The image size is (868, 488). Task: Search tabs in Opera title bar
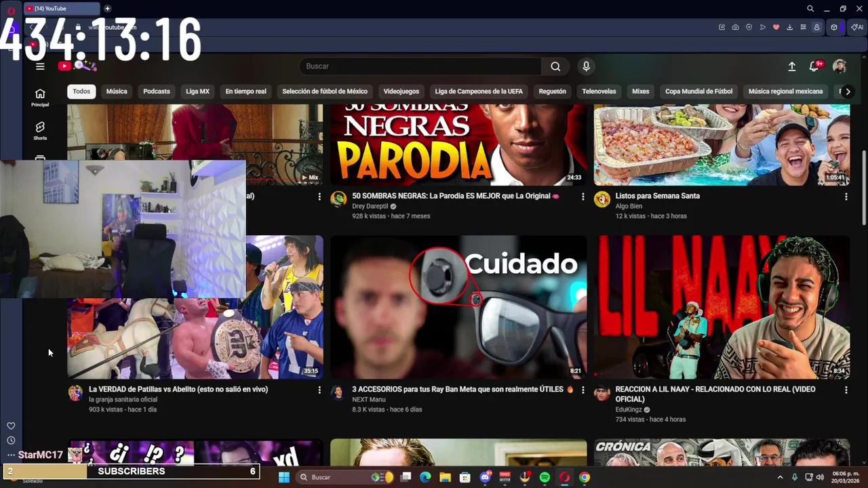(810, 9)
